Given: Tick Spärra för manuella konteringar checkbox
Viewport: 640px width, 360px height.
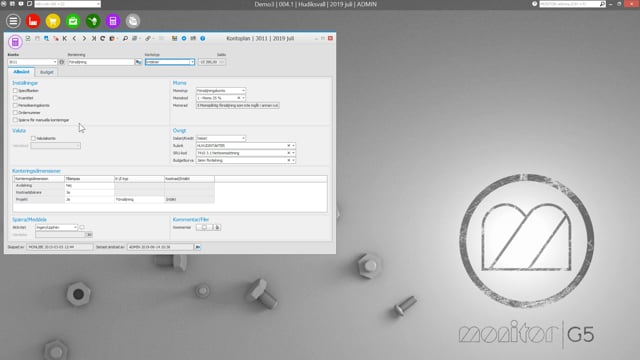Looking at the screenshot, I should tap(16, 120).
